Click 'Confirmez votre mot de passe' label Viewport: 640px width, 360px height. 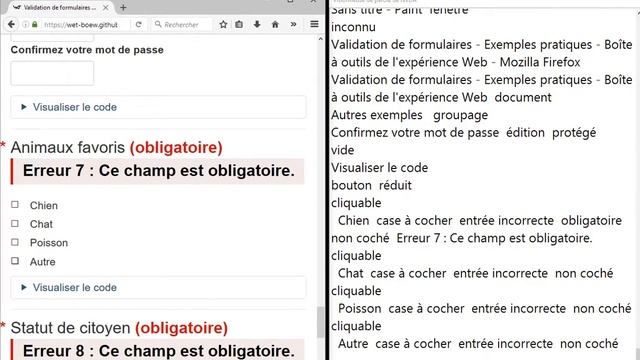coord(87,50)
